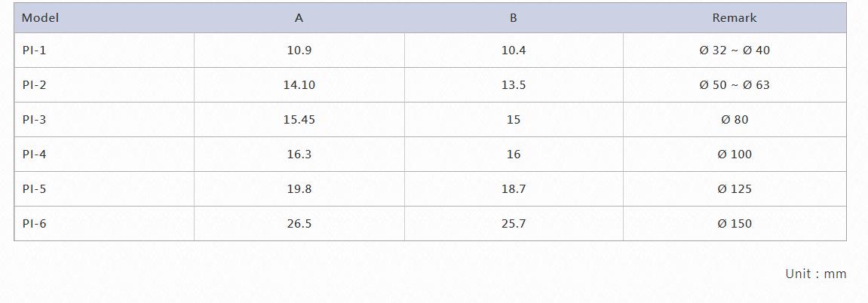Click the PI-5 model cell
The width and height of the screenshot is (868, 303).
[x=104, y=189]
